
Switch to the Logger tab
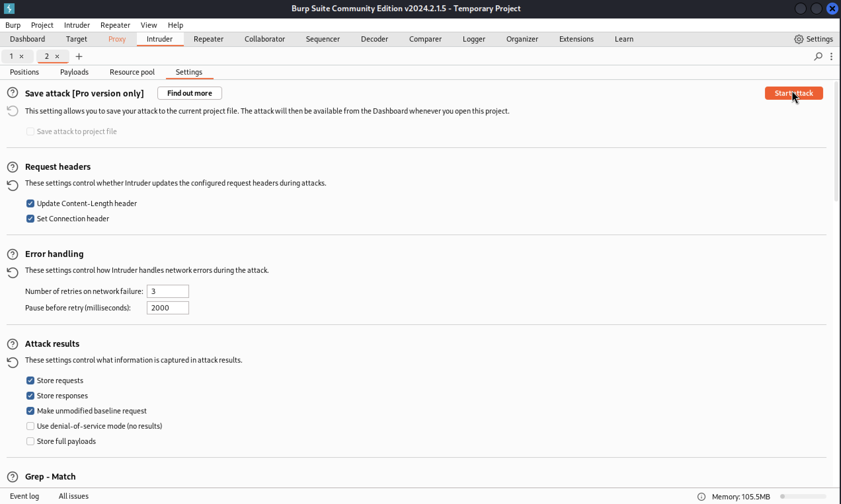coord(473,39)
